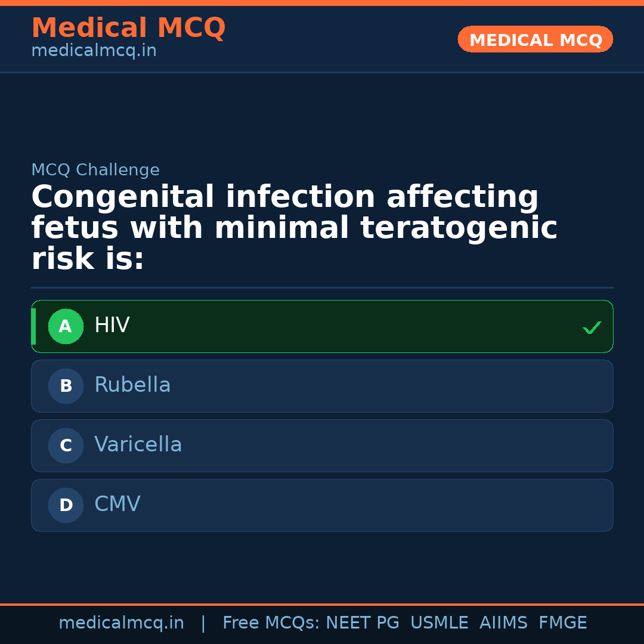Open medicalmcq.in link in the footer
Image resolution: width=644 pixels, height=644 pixels.
pos(121,623)
